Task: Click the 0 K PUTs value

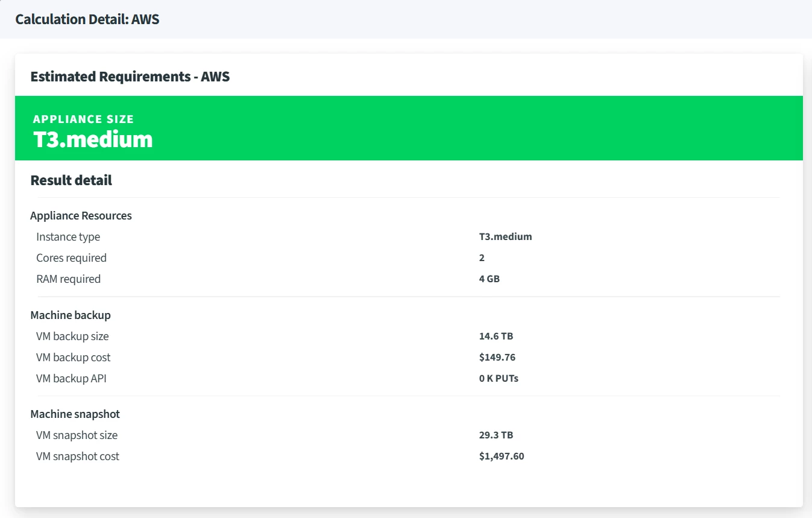Action: click(499, 379)
